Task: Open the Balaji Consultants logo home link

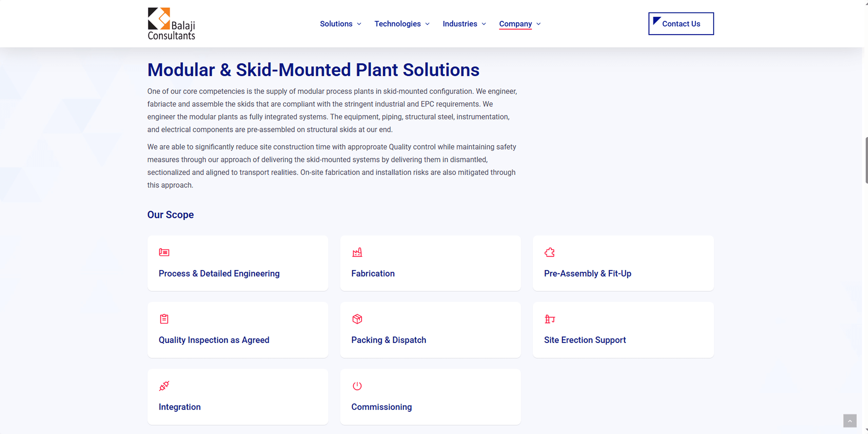Action: click(172, 24)
